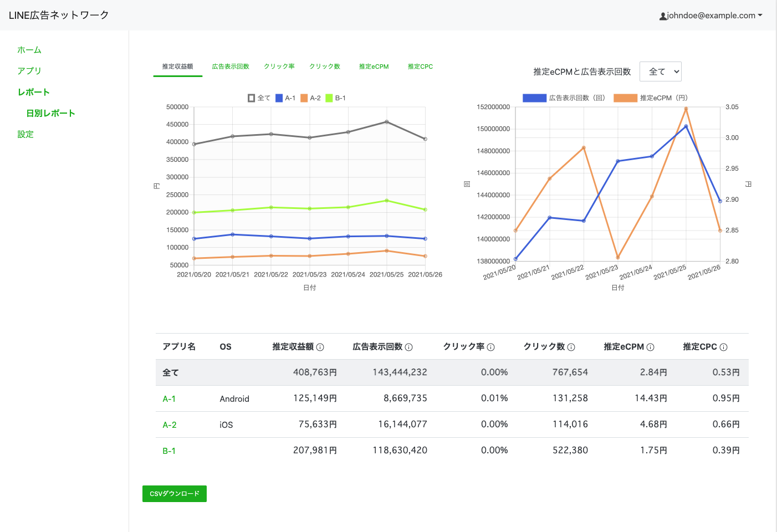Click the 2.84円 eCPM cell

[x=654, y=372]
